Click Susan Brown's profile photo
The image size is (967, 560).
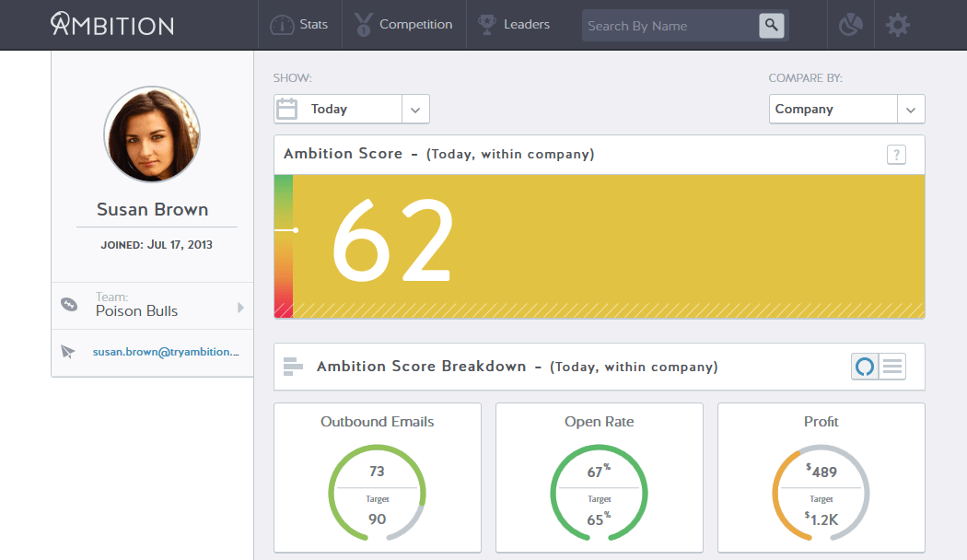point(152,134)
